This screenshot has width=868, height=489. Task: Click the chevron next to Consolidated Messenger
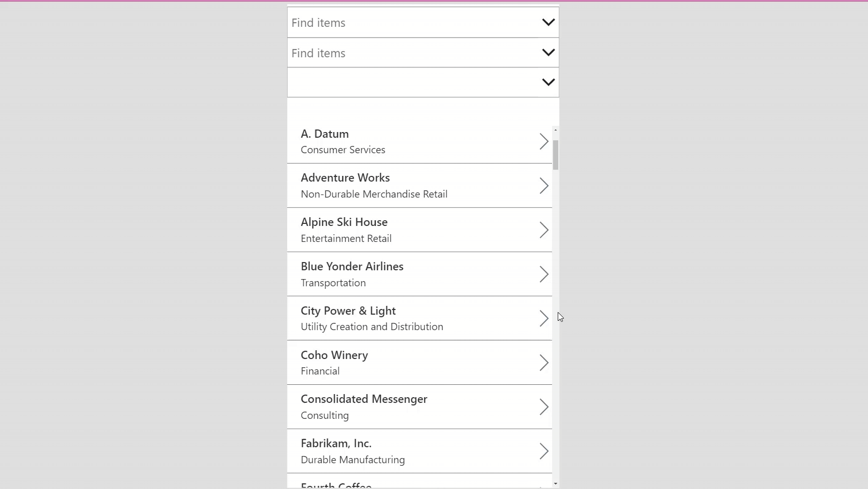[543, 407]
